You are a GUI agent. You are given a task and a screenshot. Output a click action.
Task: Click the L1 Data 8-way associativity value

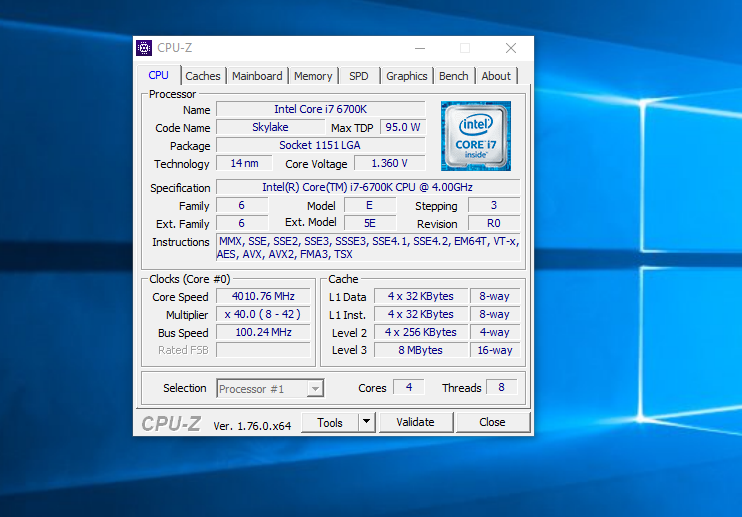pos(495,296)
